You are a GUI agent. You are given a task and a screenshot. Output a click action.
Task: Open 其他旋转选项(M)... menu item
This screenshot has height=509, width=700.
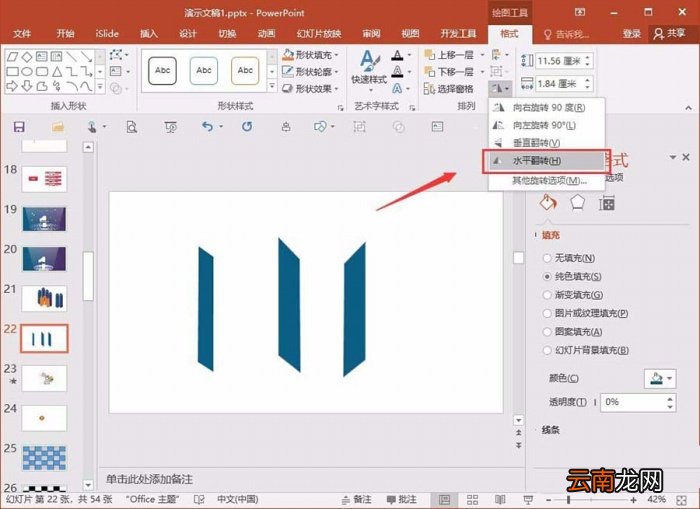point(547,180)
